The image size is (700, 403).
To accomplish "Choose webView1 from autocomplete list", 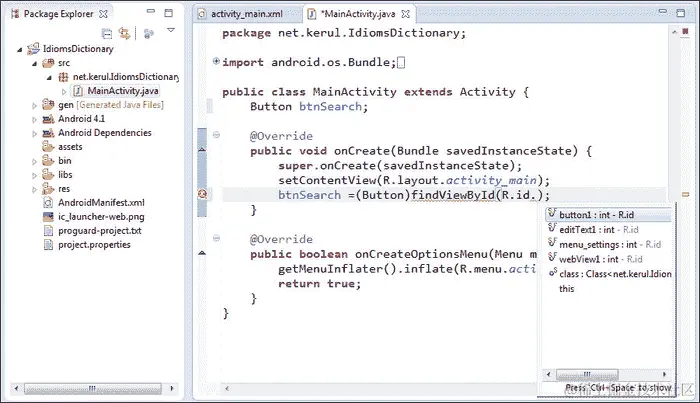I will pyautogui.click(x=609, y=259).
